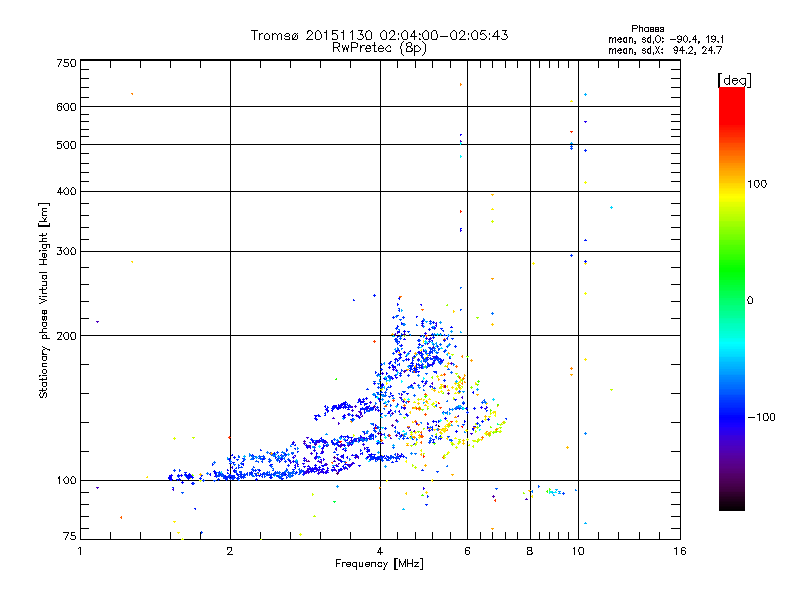Screen dimensions: 800x600
Task: Click the 75 km y-axis tick label
Action: click(x=70, y=536)
